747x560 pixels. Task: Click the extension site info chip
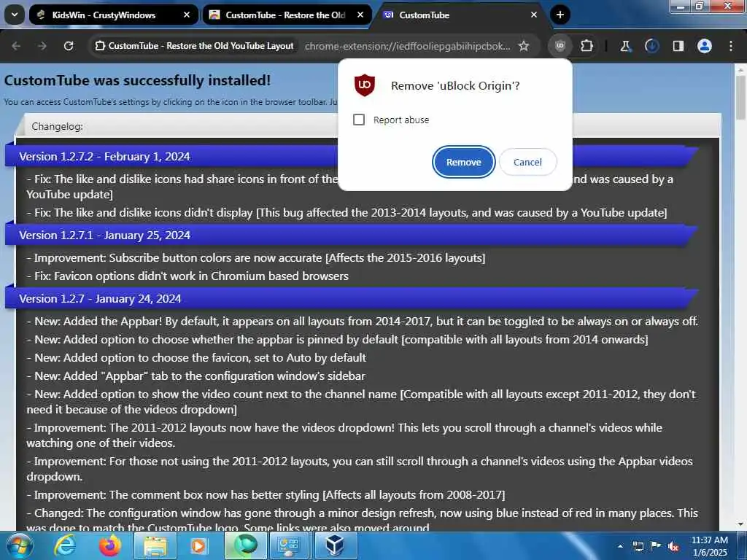194,46
